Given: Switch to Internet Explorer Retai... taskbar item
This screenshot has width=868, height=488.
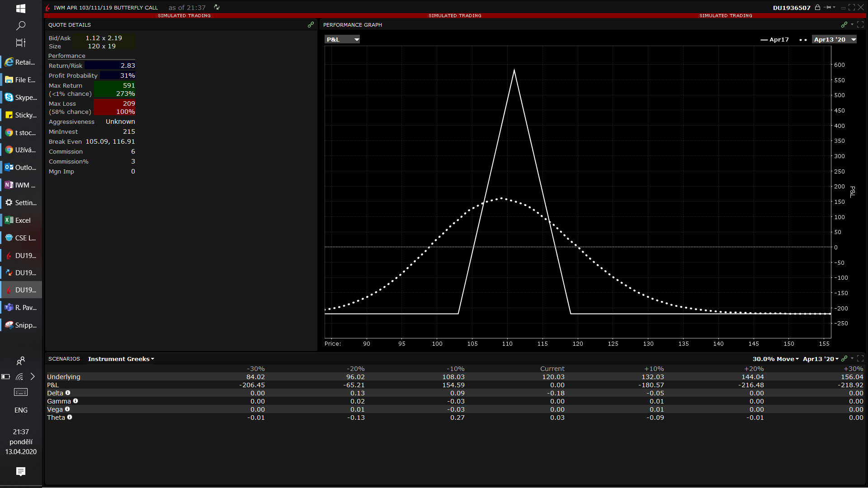Looking at the screenshot, I should 21,62.
